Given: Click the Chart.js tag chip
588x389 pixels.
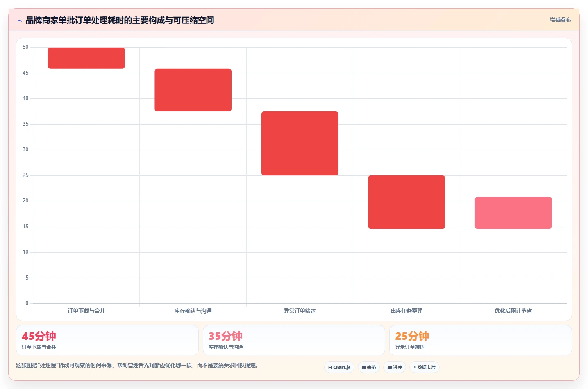Looking at the screenshot, I should pyautogui.click(x=339, y=367).
